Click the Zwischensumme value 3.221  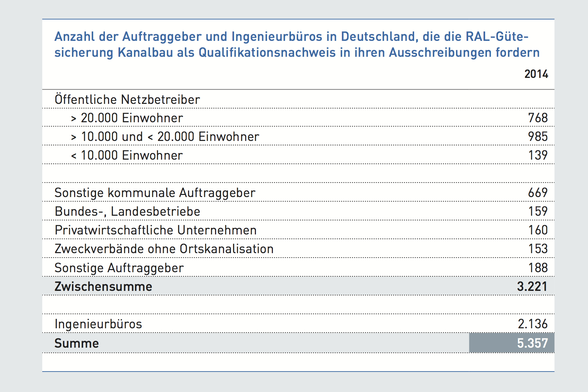pos(532,287)
